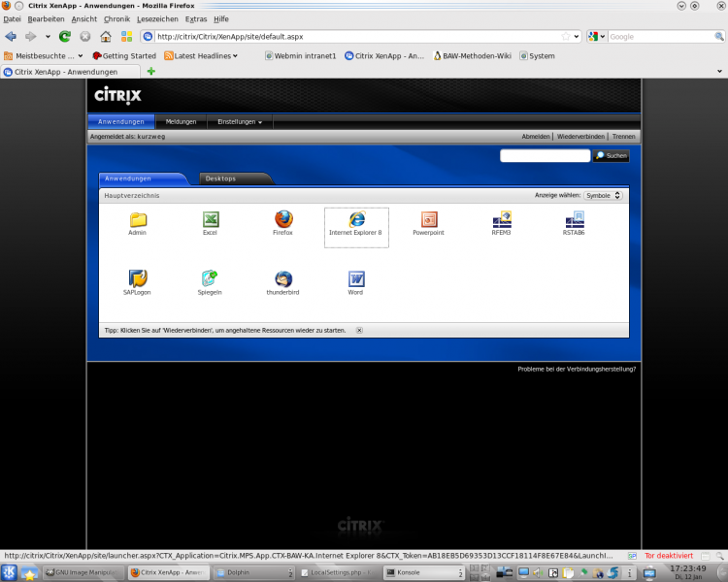The width and height of the screenshot is (728, 582).
Task: Launch the published Firefox application
Action: click(282, 223)
